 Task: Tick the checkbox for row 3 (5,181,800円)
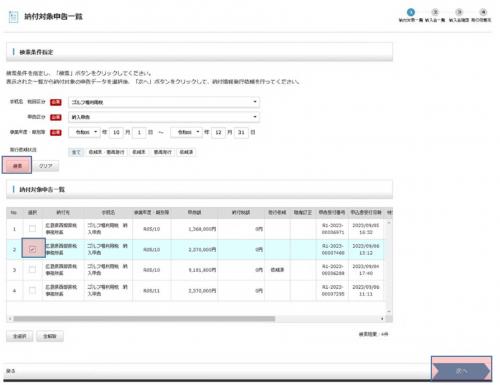point(32,269)
